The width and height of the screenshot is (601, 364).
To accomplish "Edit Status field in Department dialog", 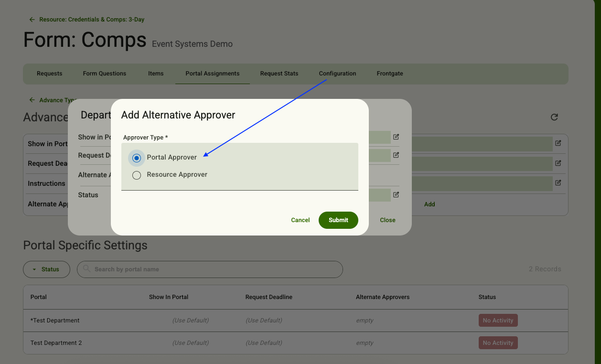I will click(396, 194).
